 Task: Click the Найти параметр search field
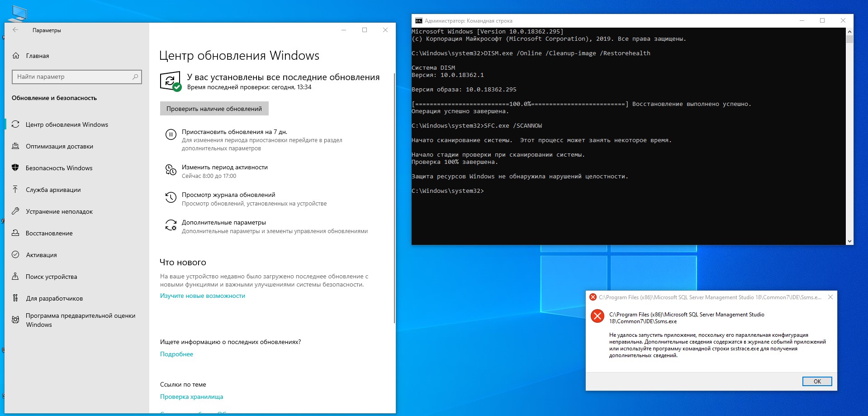coord(77,77)
